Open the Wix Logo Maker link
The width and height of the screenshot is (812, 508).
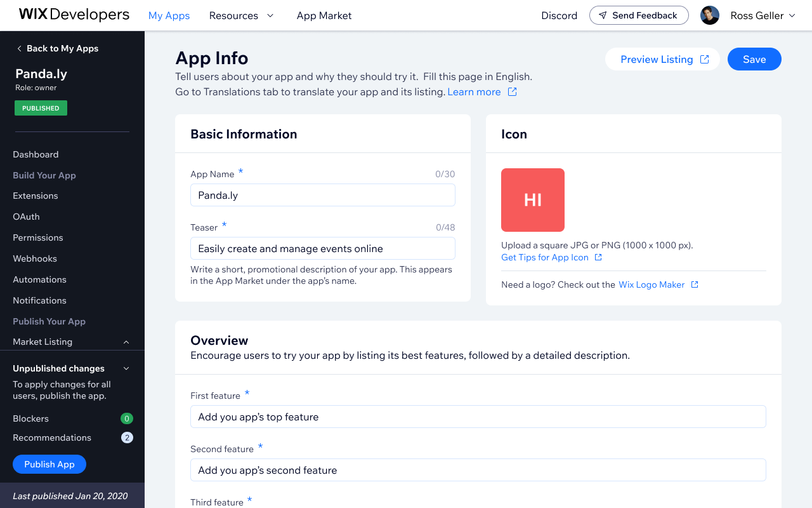point(652,284)
